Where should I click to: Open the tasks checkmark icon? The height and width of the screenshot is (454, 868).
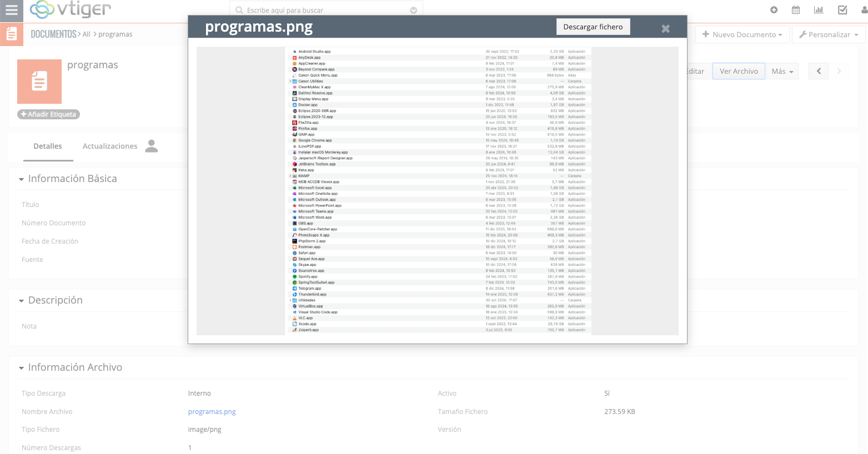pos(842,10)
